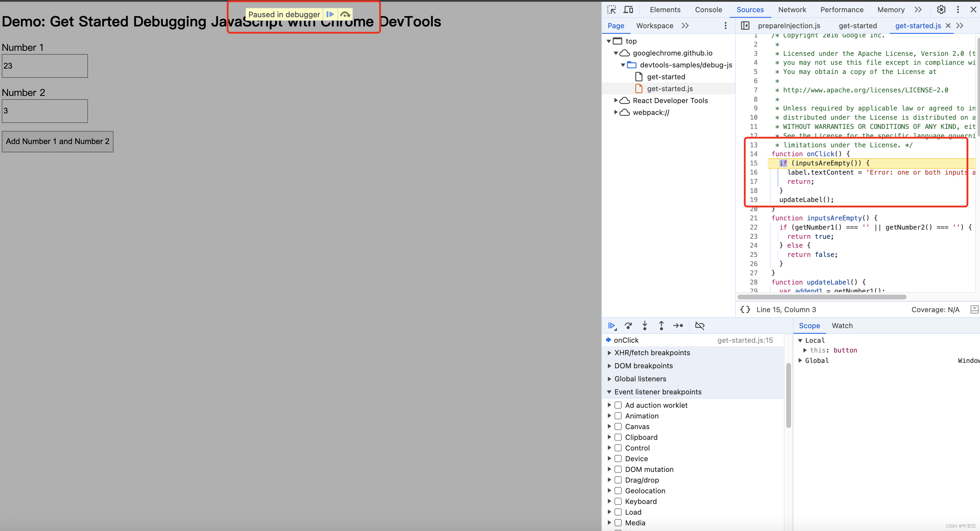Open DevTools settings gear

(x=941, y=10)
